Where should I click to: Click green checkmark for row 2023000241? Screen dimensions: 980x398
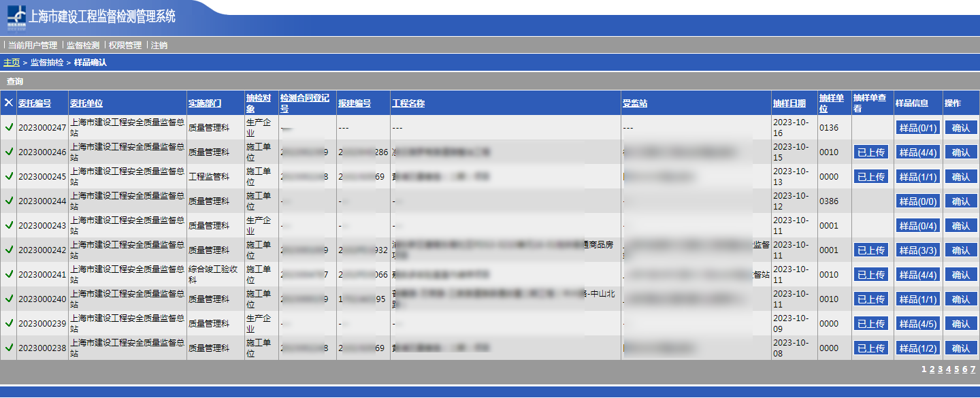click(9, 274)
